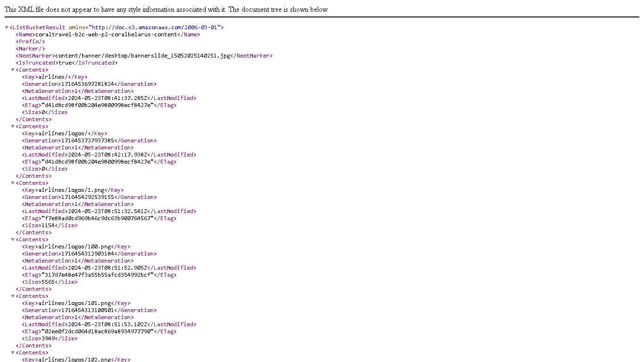Click the Key line airlines/logos/100.png
Screen dimensions: 644x362
click(76, 247)
